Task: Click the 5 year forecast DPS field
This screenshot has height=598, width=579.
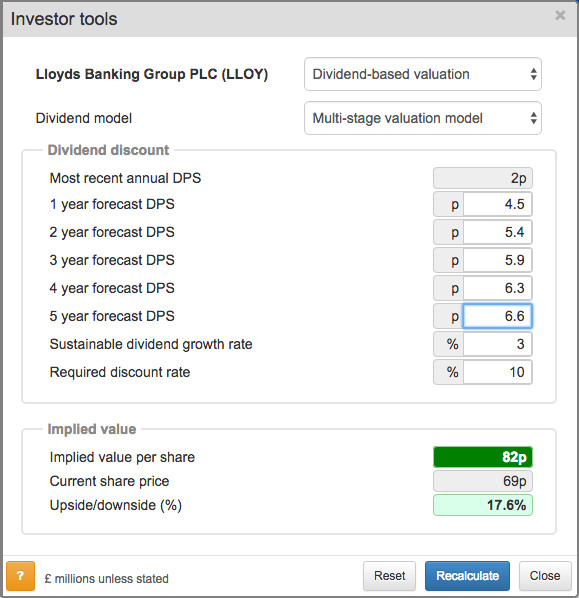Action: click(x=497, y=316)
